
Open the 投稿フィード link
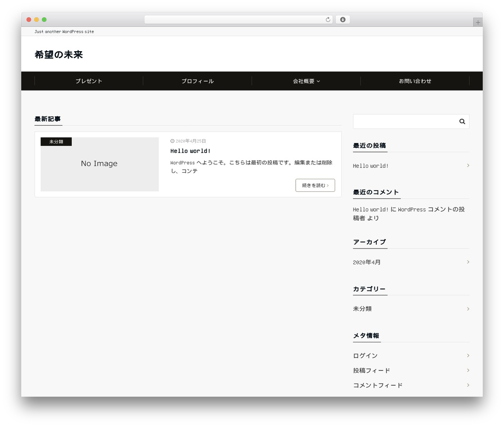tap(372, 371)
